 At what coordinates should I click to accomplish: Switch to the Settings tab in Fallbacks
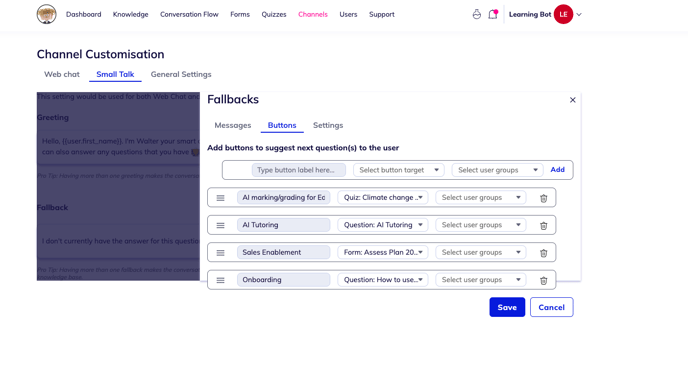[328, 125]
